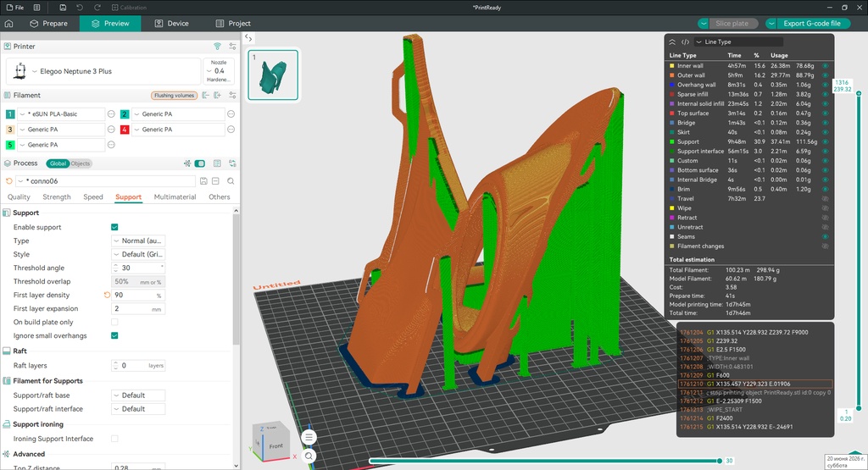Viewport: 868px width, 470px height.
Task: Open the Device tab
Action: [171, 23]
